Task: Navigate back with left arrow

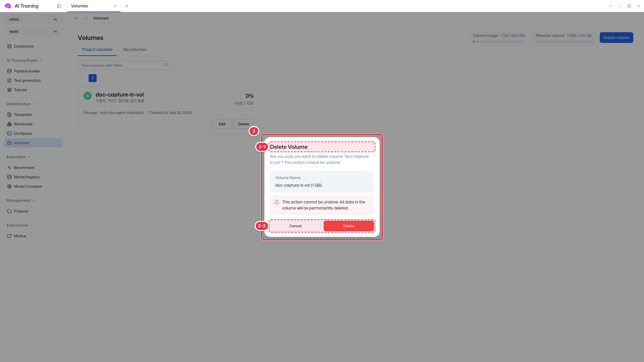Action: (76, 18)
